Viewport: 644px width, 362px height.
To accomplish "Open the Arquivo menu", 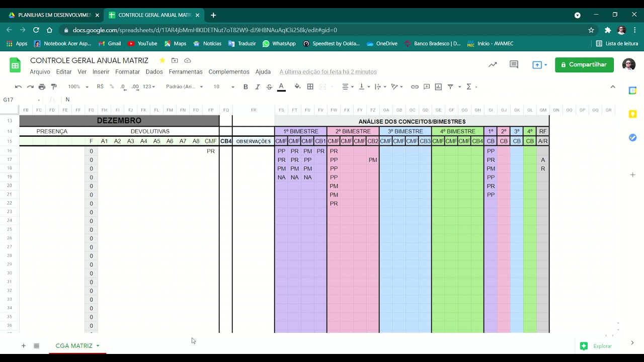I will (x=40, y=72).
